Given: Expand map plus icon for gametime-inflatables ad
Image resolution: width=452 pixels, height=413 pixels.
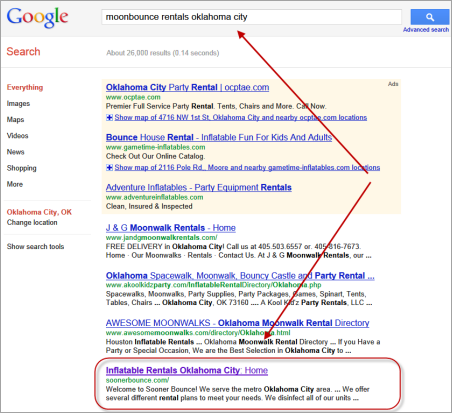Looking at the screenshot, I should [x=109, y=167].
